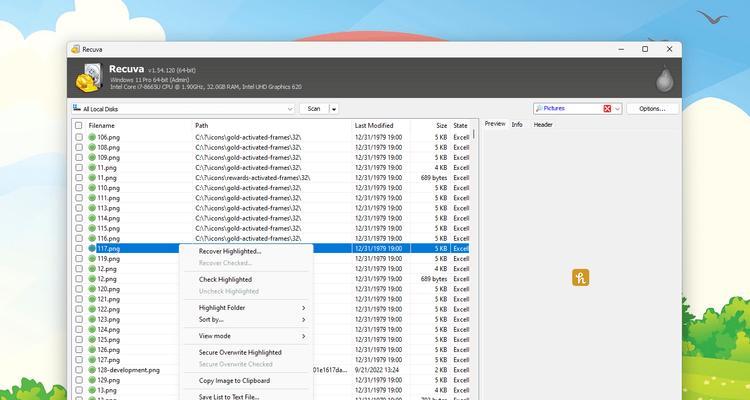Click green status dot for 116.png
The image size is (750, 400).
coord(92,238)
